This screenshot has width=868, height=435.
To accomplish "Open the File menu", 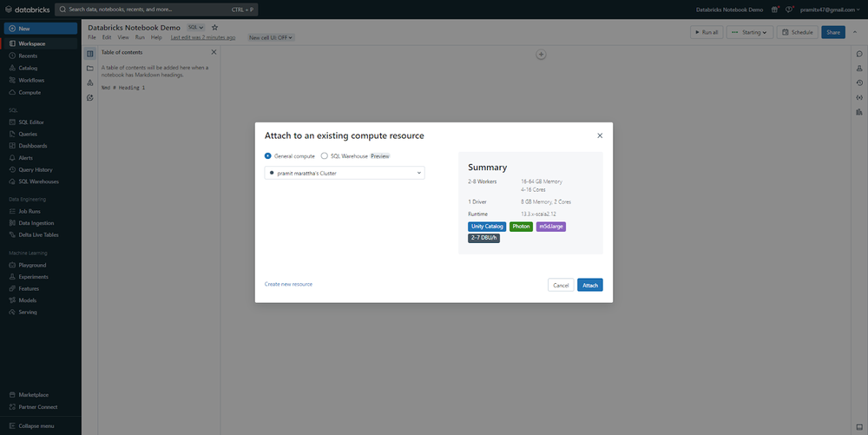I will [92, 37].
